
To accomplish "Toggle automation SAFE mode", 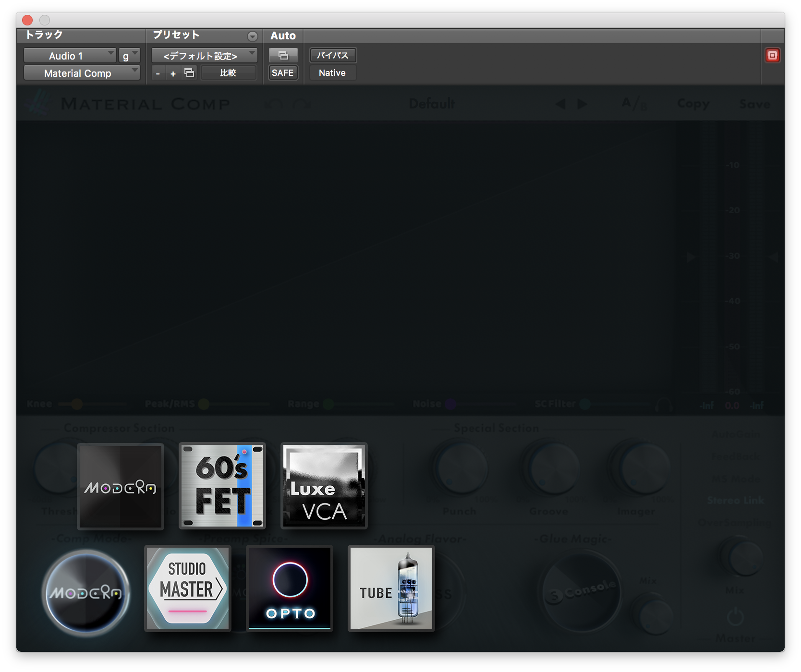I will [282, 73].
